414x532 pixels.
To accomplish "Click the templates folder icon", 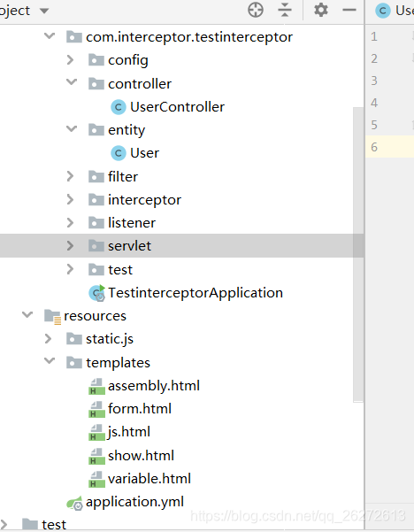I will tap(74, 362).
